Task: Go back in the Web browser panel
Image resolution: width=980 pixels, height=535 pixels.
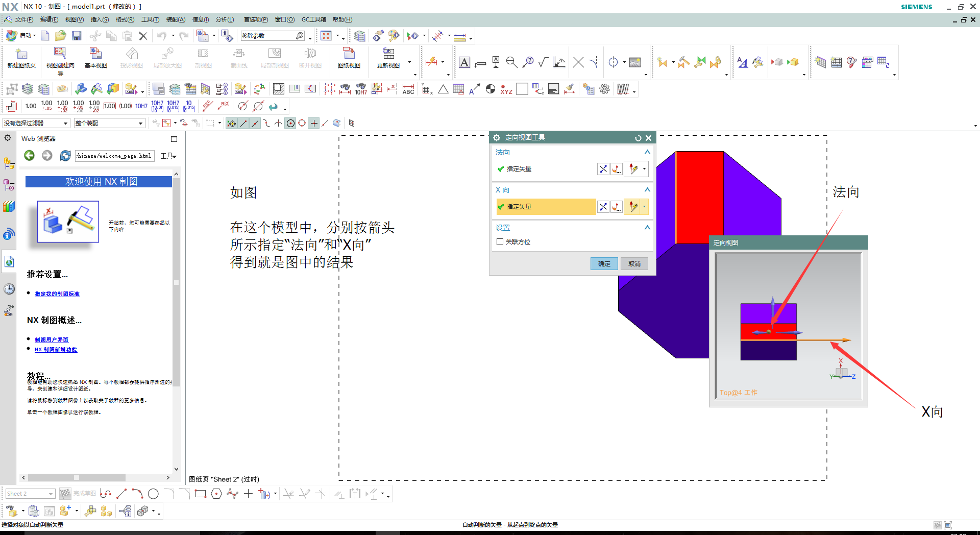Action: pyautogui.click(x=29, y=156)
